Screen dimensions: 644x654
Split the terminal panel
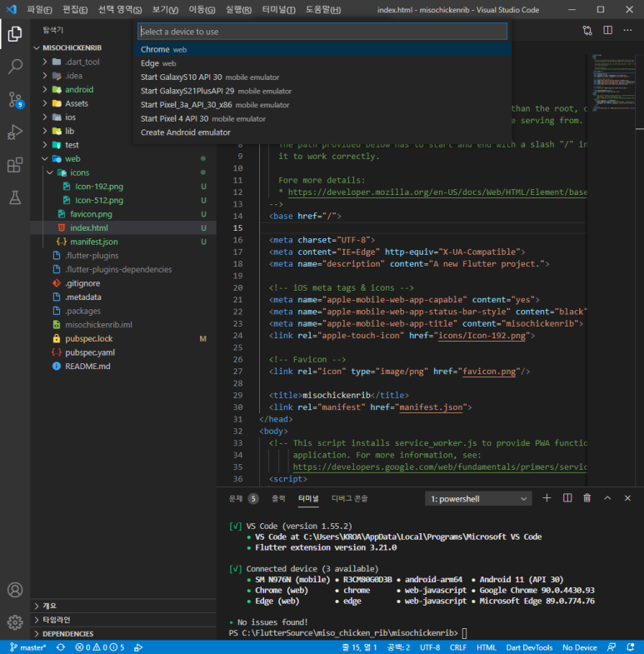[567, 498]
